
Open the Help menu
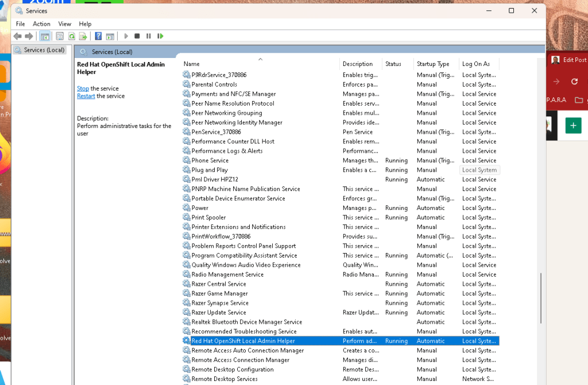click(x=85, y=24)
